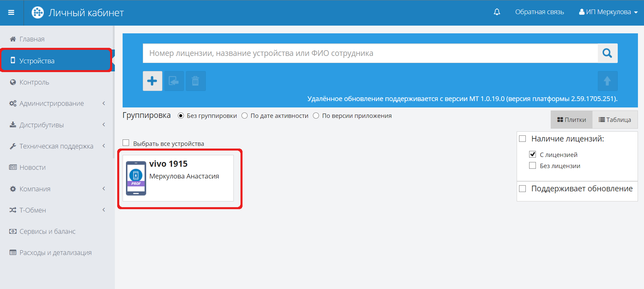
Task: Click the globe icon beside Контроль
Action: 13,82
